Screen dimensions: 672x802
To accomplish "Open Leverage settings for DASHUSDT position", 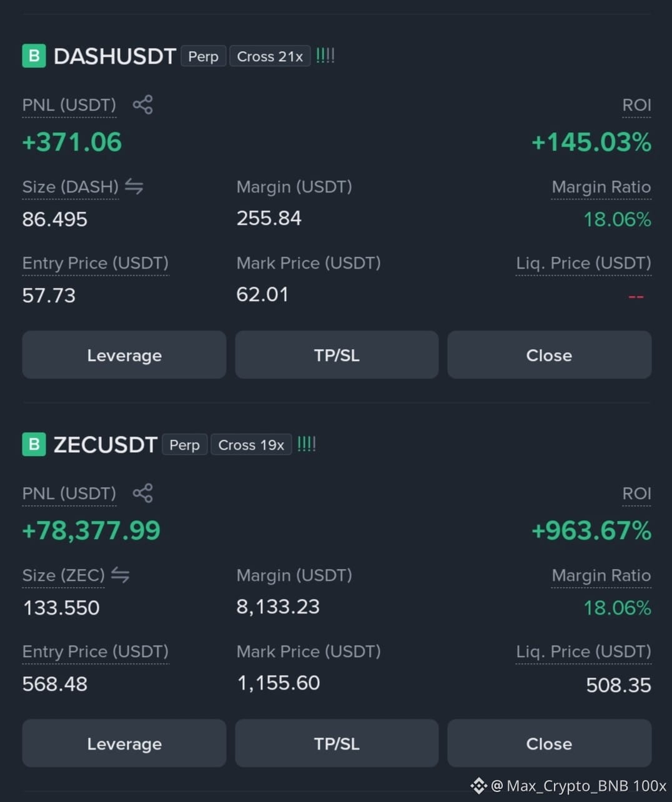I will tap(124, 355).
